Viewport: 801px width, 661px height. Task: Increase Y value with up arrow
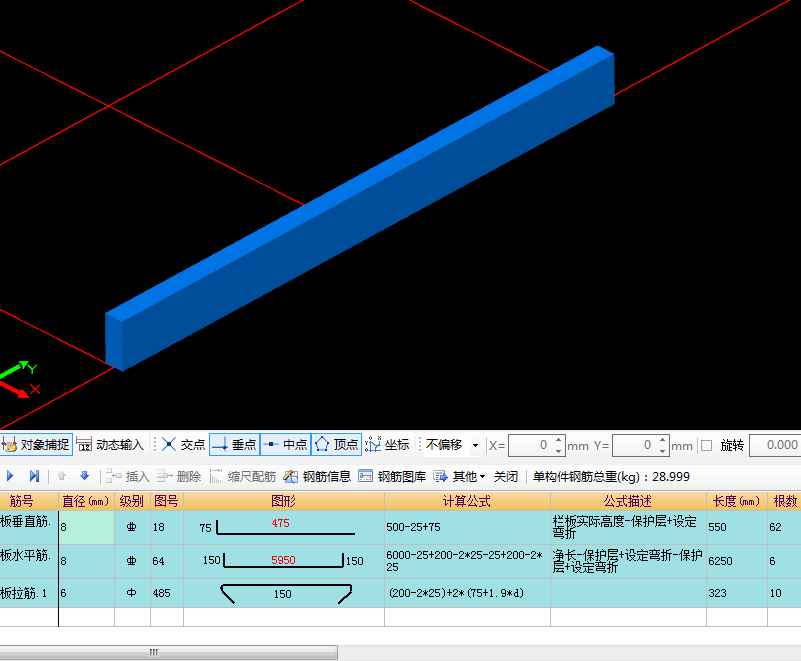(663, 440)
